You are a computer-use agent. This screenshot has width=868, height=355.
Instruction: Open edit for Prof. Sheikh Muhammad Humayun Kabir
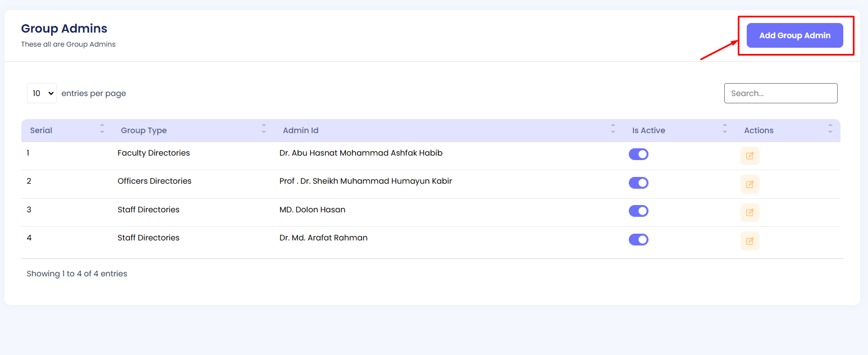[750, 184]
